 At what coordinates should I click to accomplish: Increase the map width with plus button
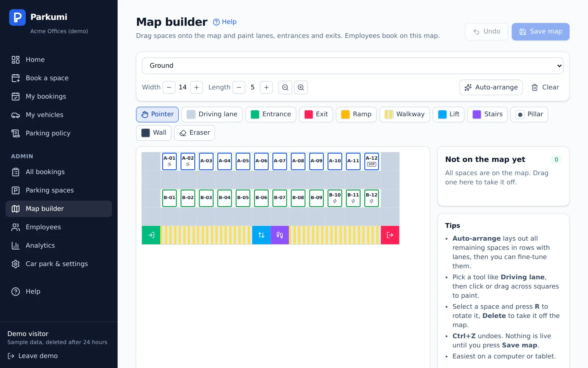tap(197, 87)
